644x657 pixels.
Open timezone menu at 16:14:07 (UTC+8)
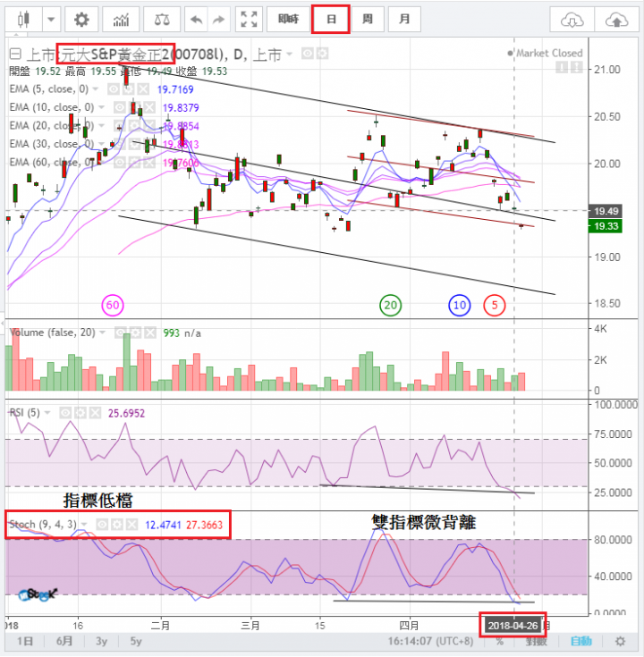[429, 642]
